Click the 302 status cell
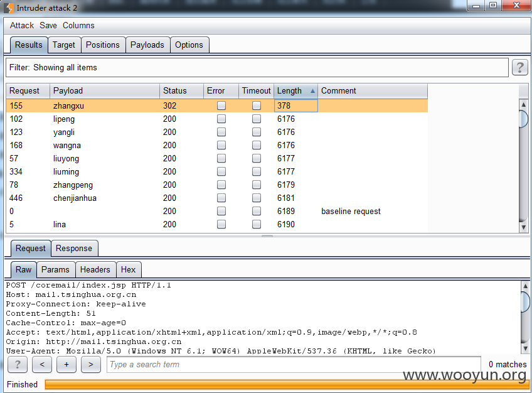This screenshot has width=532, height=393. [181, 105]
